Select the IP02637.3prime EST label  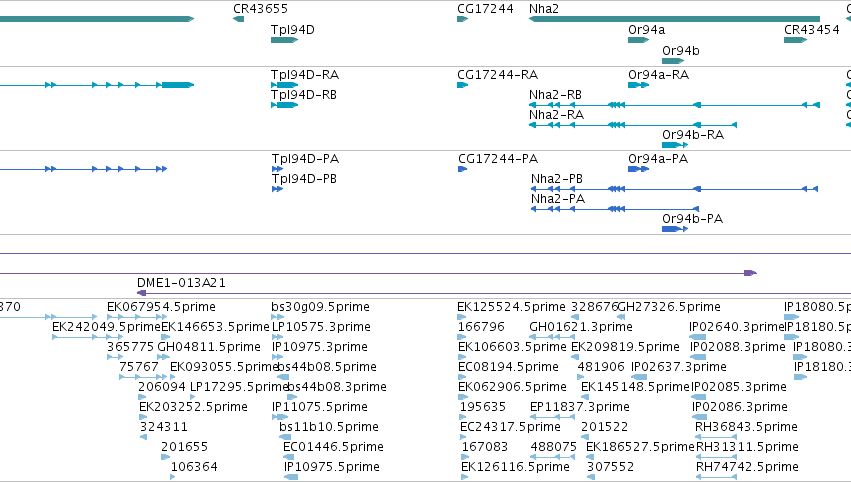coord(678,367)
